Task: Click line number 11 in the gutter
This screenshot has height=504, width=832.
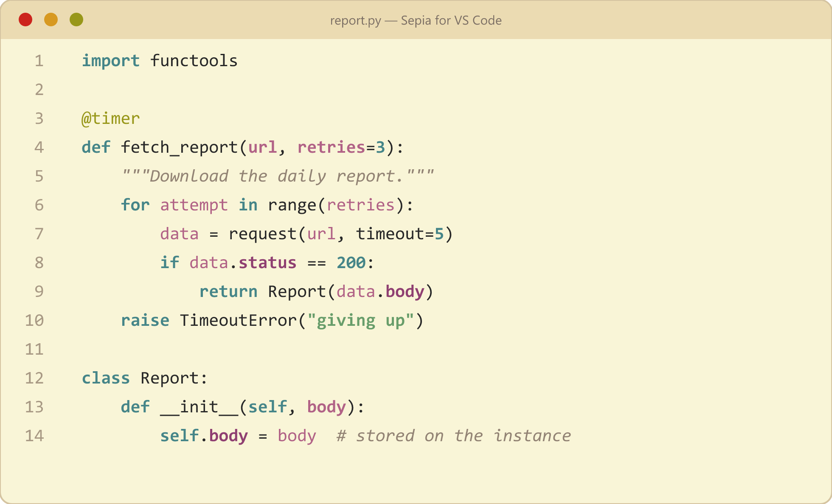Action: click(x=34, y=349)
